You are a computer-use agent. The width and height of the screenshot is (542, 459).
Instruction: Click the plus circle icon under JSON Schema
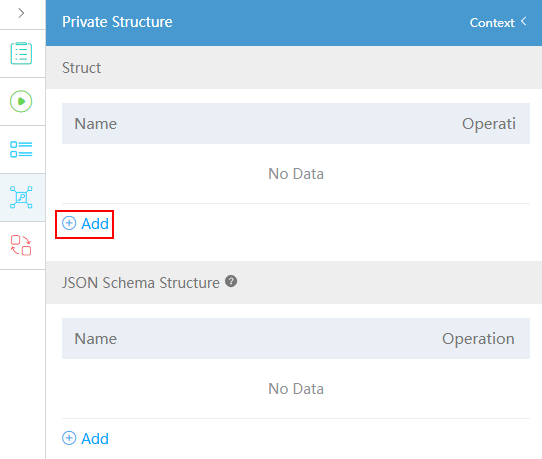click(x=69, y=438)
